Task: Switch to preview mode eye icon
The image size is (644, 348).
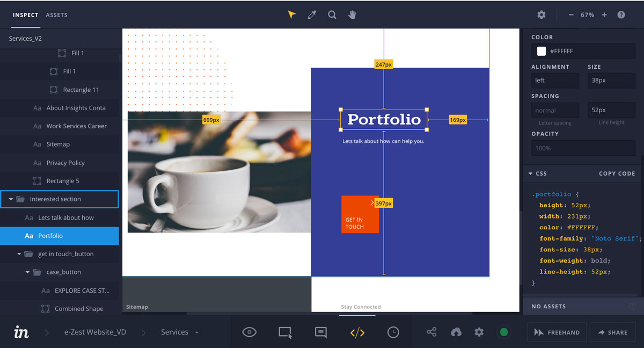Action: coord(250,332)
